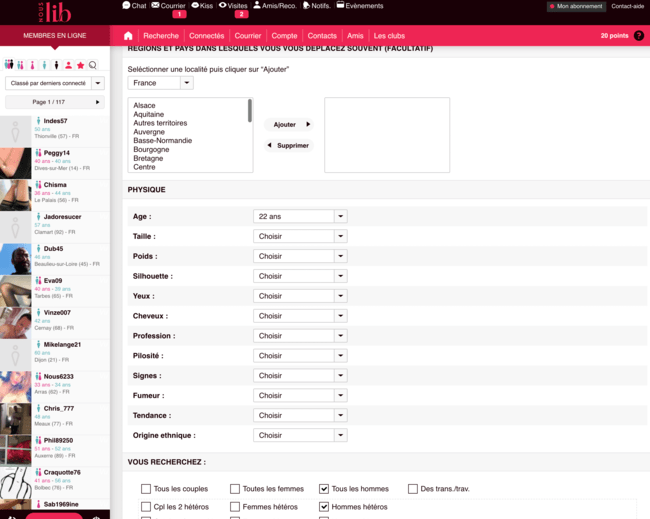The image size is (650, 519).
Task: Open the Recherche menu
Action: pos(161,36)
